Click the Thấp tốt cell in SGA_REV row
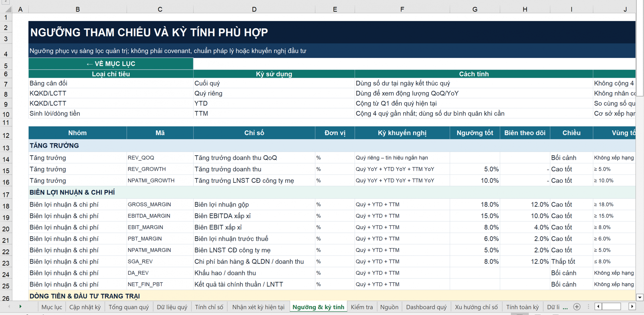Image resolution: width=644 pixels, height=315 pixels. click(571, 261)
